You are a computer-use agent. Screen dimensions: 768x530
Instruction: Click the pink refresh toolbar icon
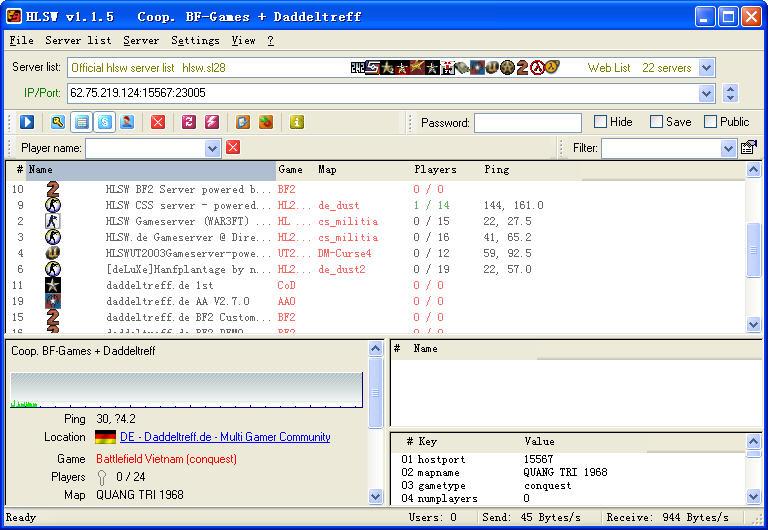189,122
